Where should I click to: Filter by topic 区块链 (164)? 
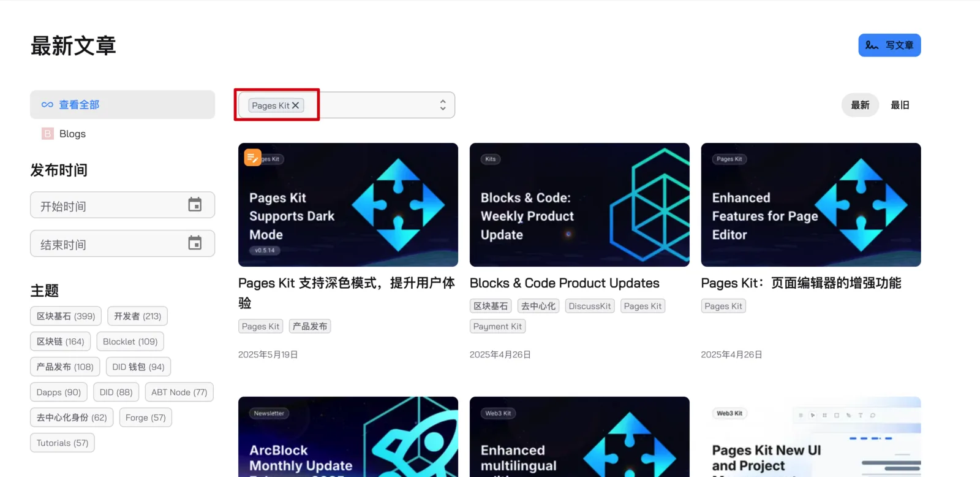pyautogui.click(x=61, y=342)
